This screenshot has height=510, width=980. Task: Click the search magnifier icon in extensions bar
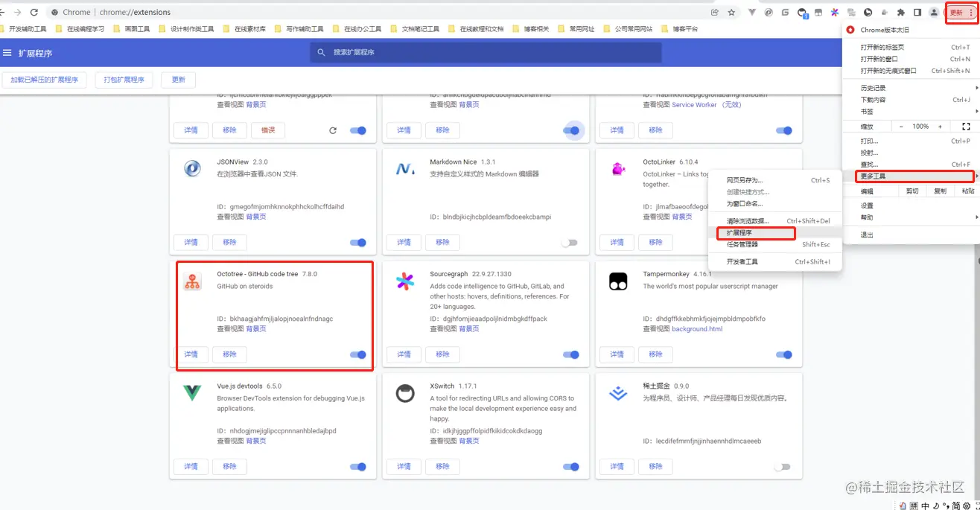tap(322, 53)
